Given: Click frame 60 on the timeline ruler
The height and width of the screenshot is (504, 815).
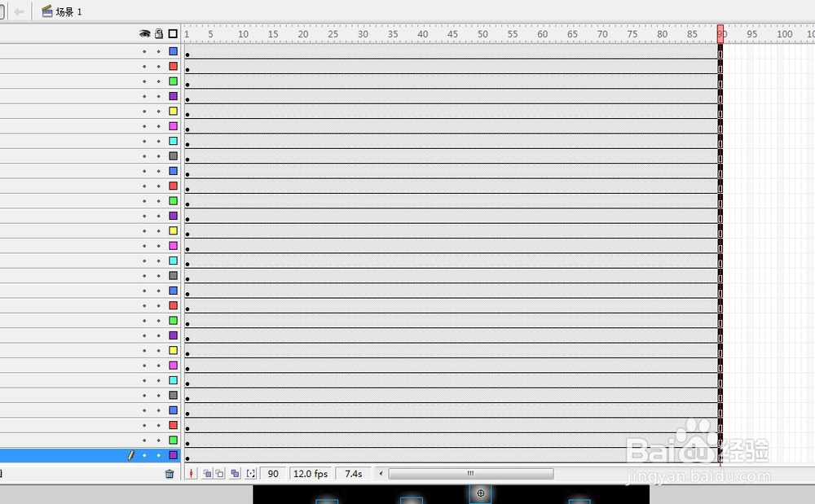Looking at the screenshot, I should (542, 34).
